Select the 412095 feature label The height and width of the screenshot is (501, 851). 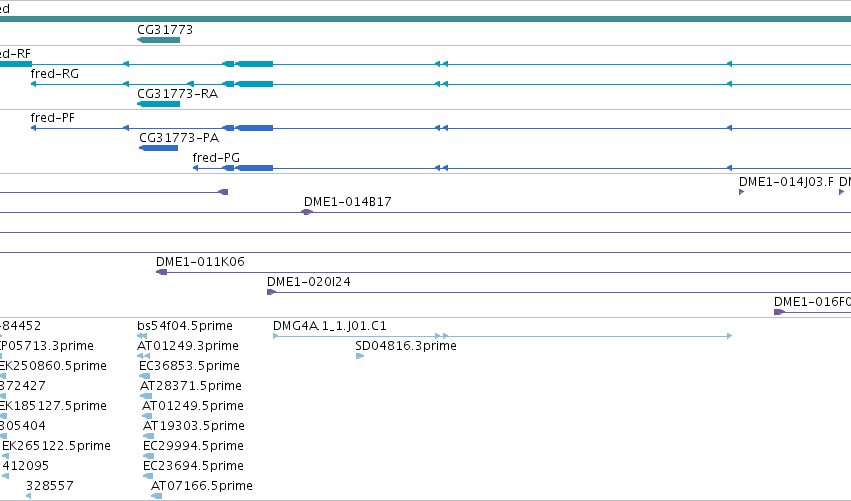tap(26, 465)
